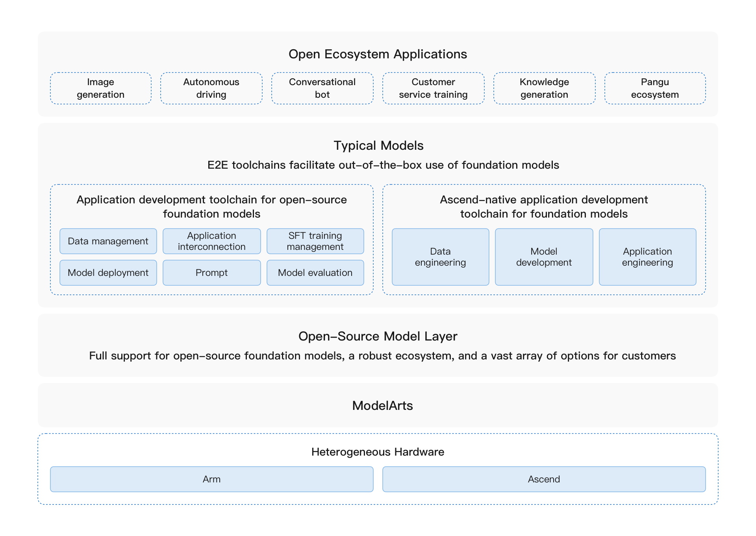Screen dimensions: 756x536
Task: Open the Open-Source Model Layer
Action: point(377,336)
